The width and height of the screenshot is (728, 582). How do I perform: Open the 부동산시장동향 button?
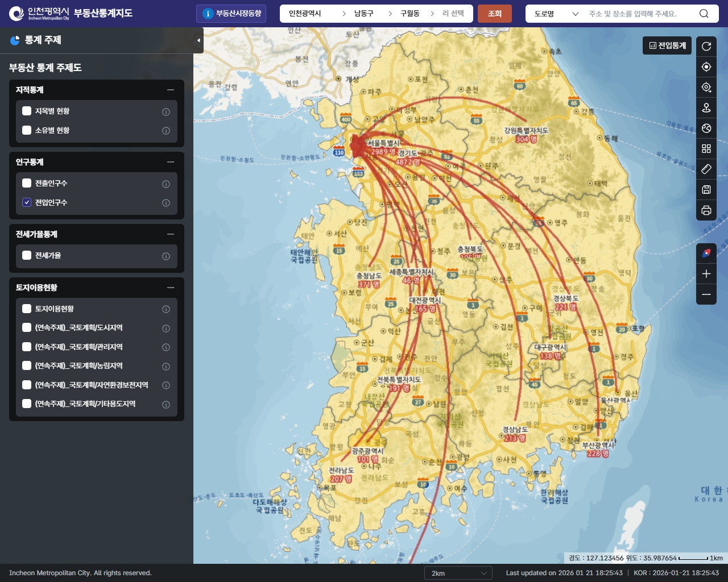click(x=231, y=14)
